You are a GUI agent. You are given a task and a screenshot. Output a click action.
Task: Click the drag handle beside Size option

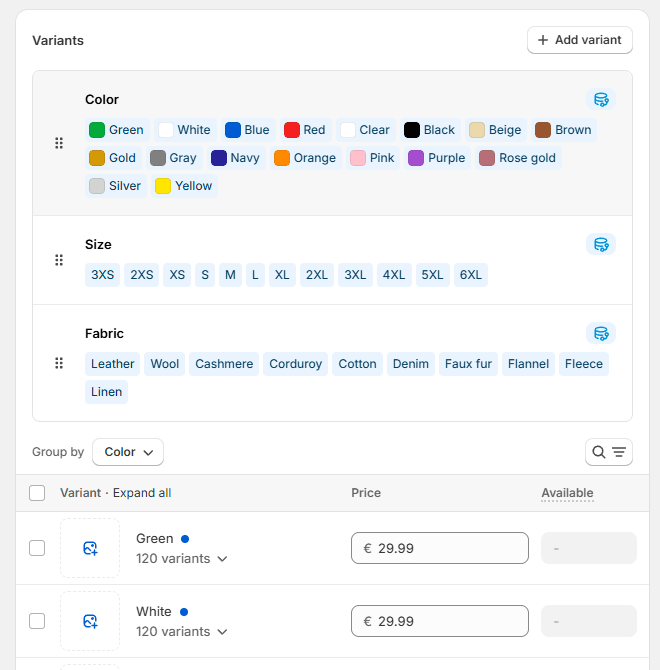pyautogui.click(x=59, y=260)
